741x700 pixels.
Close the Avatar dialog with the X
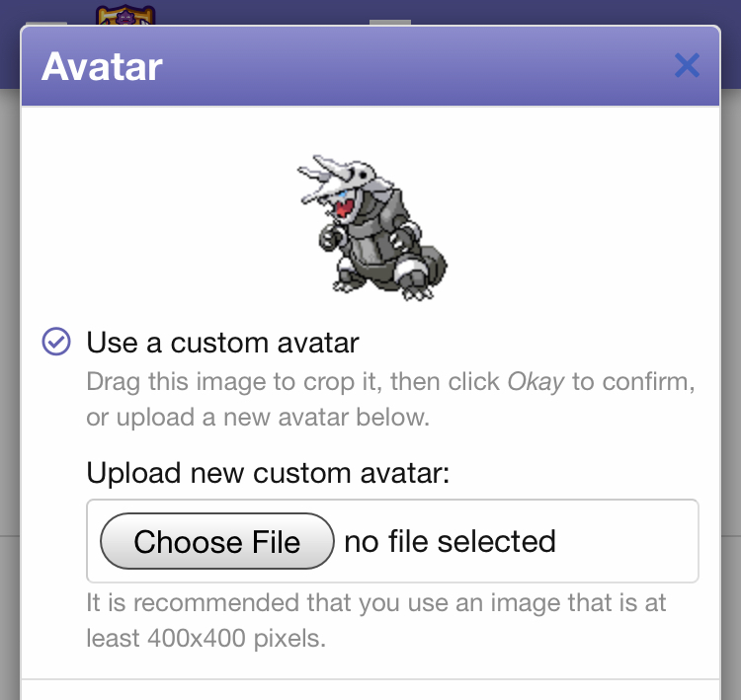pyautogui.click(x=687, y=66)
